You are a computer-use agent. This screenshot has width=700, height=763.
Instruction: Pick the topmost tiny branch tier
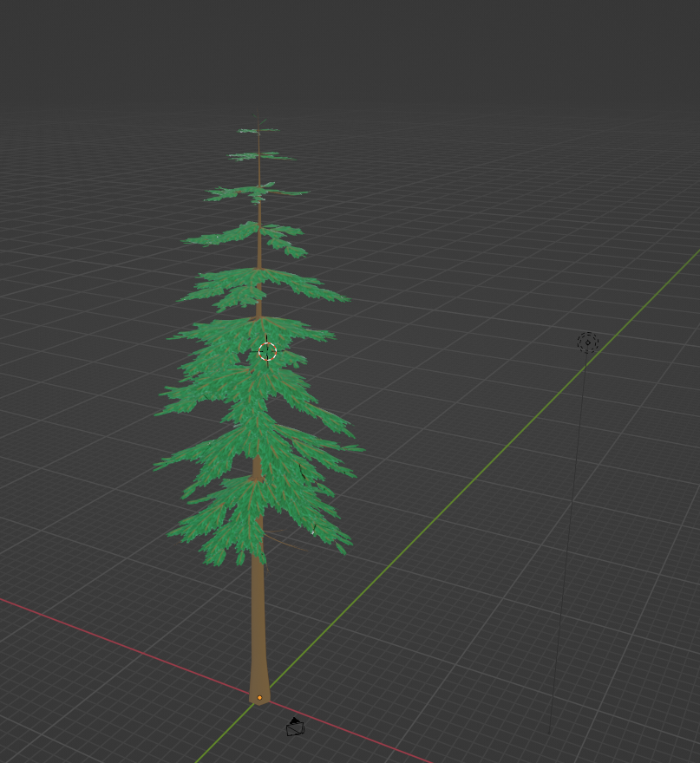[x=258, y=131]
